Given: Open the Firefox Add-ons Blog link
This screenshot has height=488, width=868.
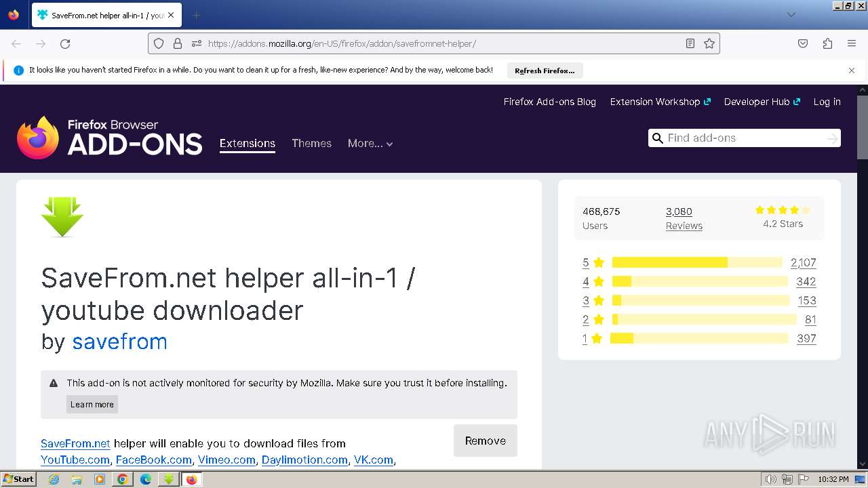Looking at the screenshot, I should click(549, 102).
